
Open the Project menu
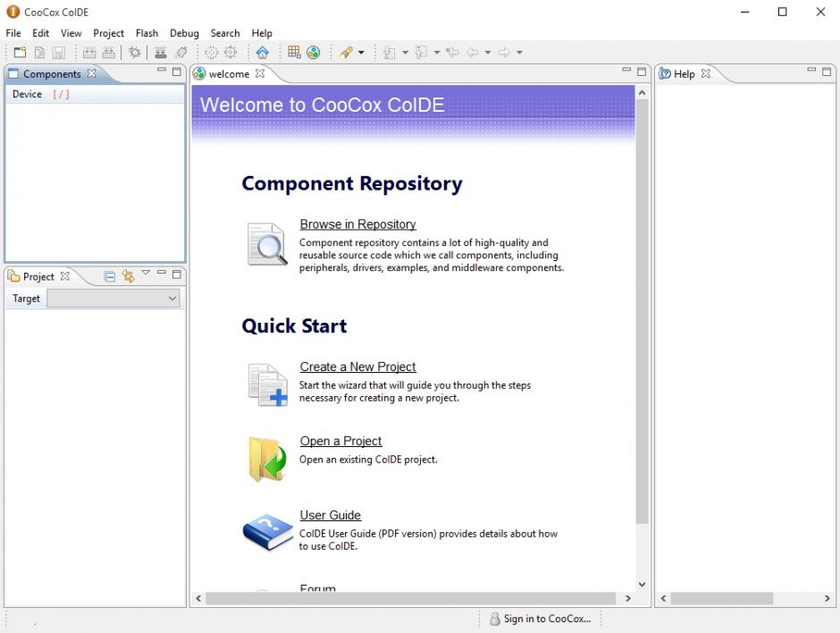[108, 33]
